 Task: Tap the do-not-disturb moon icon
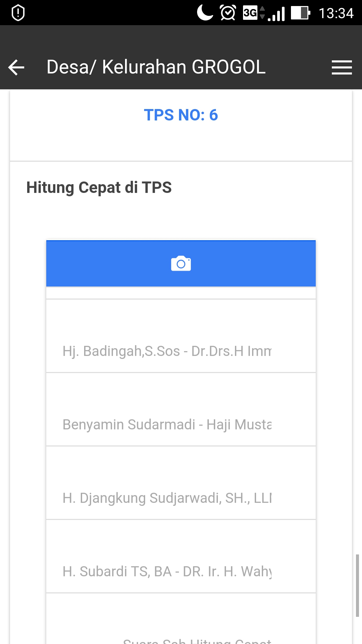(x=205, y=13)
